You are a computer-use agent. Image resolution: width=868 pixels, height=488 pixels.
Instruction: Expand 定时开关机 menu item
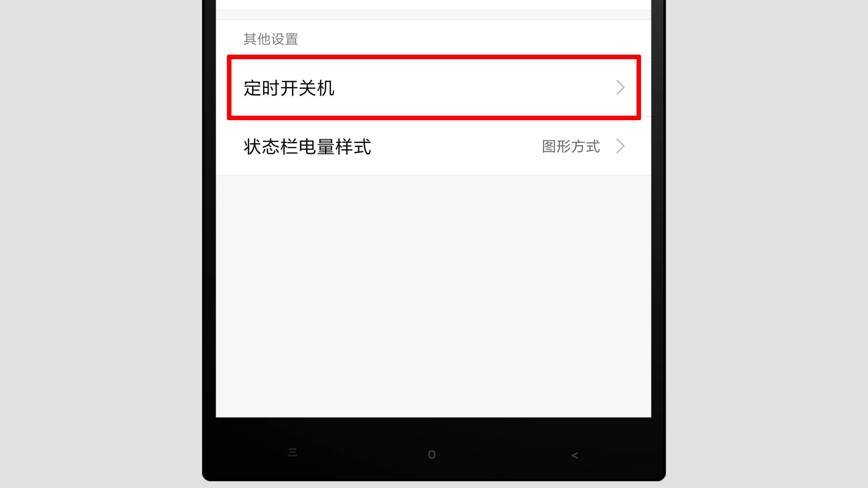[434, 88]
